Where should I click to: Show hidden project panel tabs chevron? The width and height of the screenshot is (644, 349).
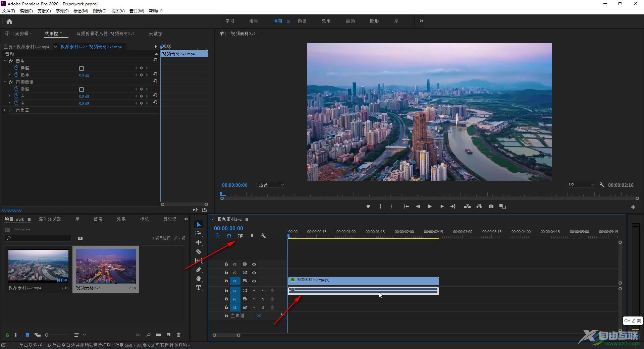pyautogui.click(x=186, y=219)
